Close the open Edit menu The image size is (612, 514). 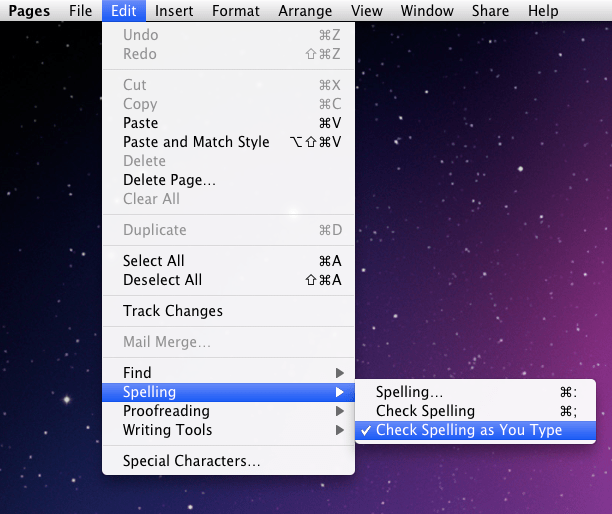(124, 11)
